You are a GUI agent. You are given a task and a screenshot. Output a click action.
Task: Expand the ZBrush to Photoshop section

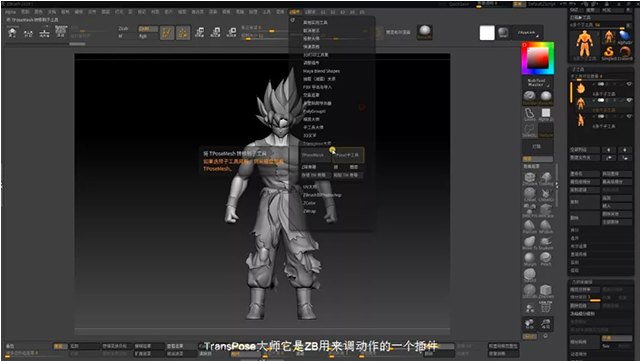tap(322, 195)
